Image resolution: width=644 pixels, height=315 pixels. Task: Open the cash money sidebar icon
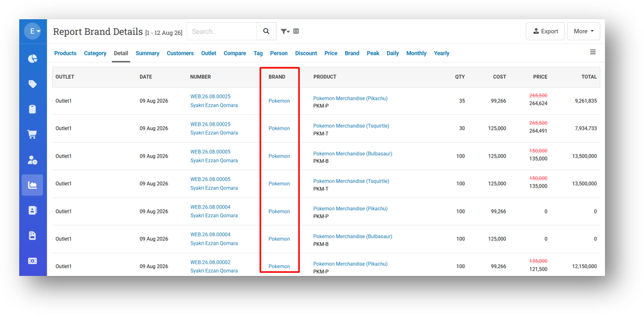(32, 261)
